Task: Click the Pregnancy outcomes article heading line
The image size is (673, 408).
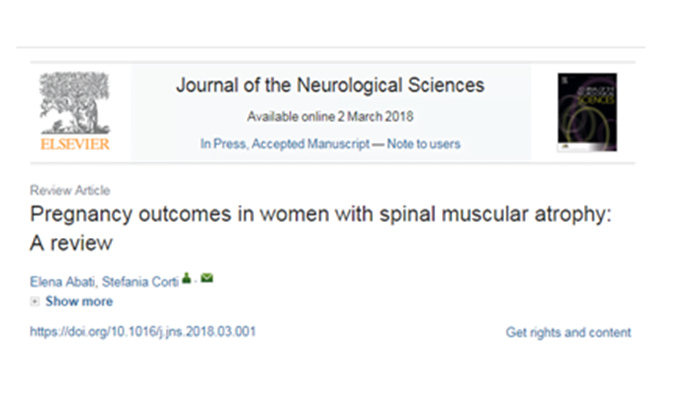Action: 321,215
